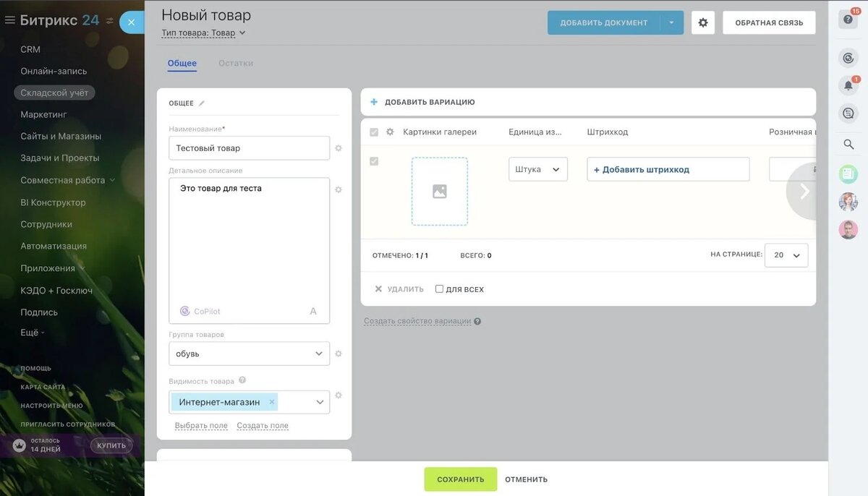Open variation grid settings gear
This screenshot has height=496, width=868.
click(x=390, y=132)
